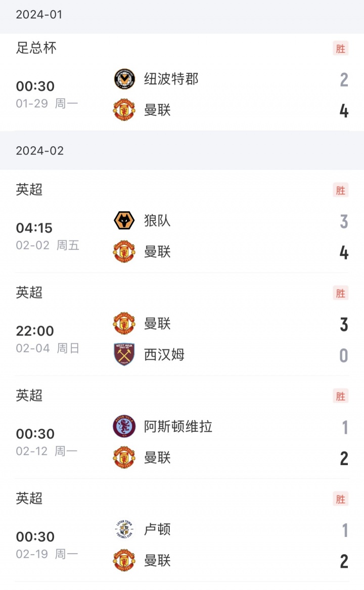The image size is (364, 590).
Task: Tap the Manchester United crest above West Ham
Action: click(124, 324)
